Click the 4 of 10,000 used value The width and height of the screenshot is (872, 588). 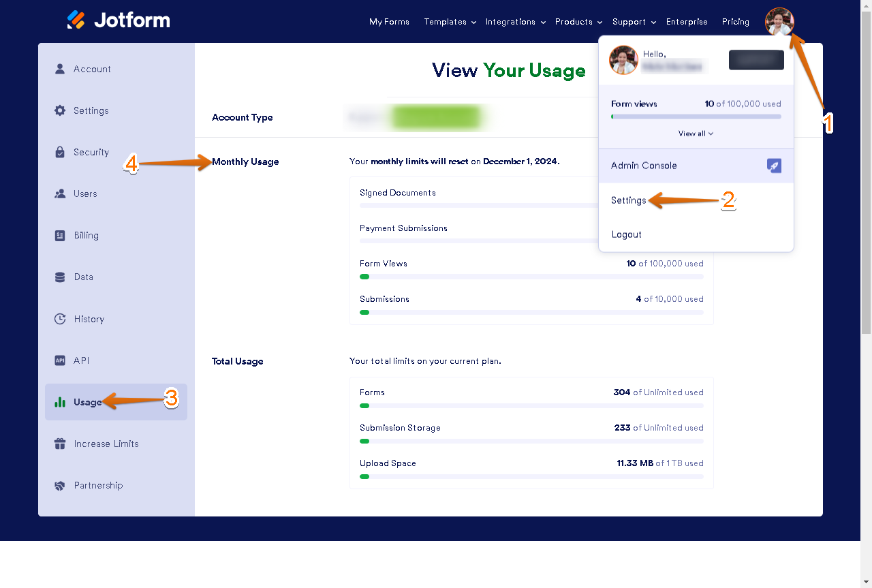pyautogui.click(x=670, y=299)
